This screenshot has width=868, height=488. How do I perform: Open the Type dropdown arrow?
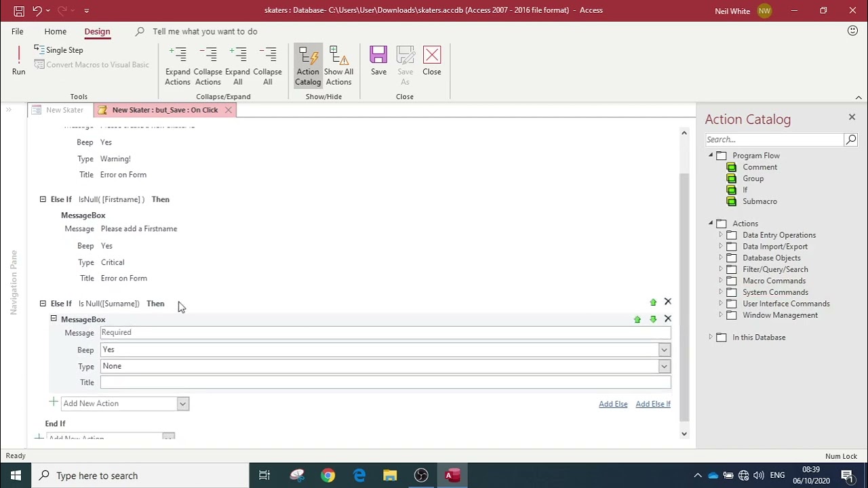coord(664,366)
